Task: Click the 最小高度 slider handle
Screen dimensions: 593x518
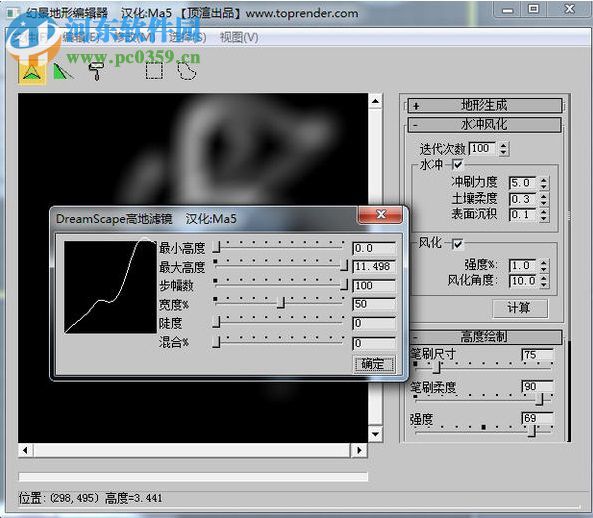Action: (216, 247)
